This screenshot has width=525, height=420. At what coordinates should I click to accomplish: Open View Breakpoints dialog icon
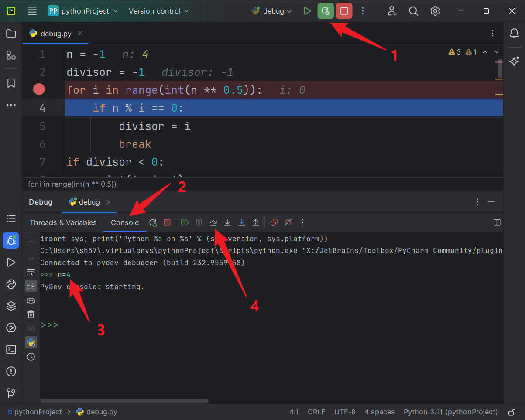coord(274,222)
